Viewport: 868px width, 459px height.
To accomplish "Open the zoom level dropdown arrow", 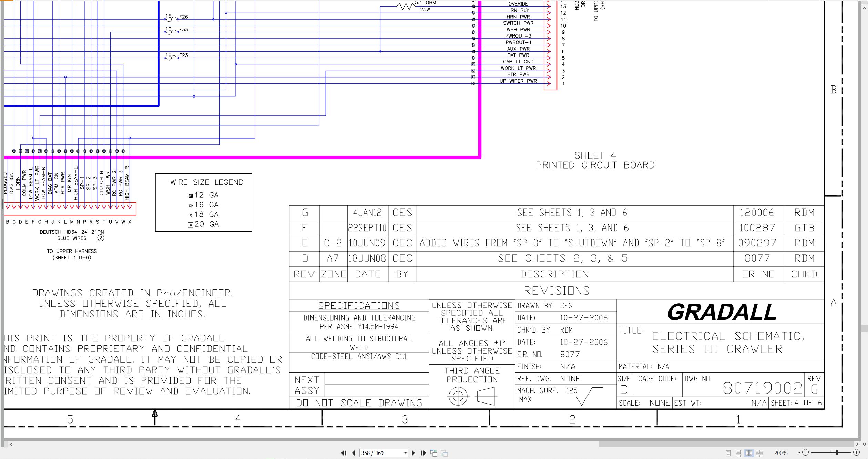I will click(x=799, y=453).
